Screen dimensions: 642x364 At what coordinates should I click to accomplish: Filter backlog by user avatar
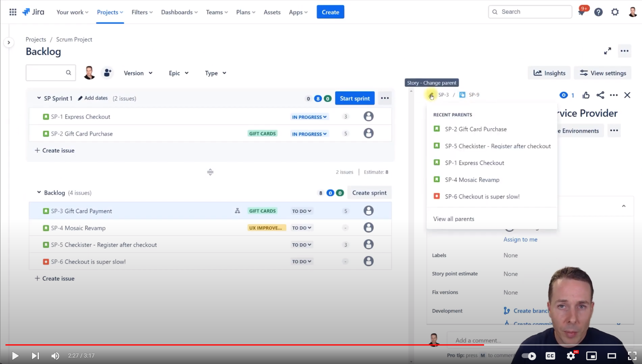tap(89, 73)
